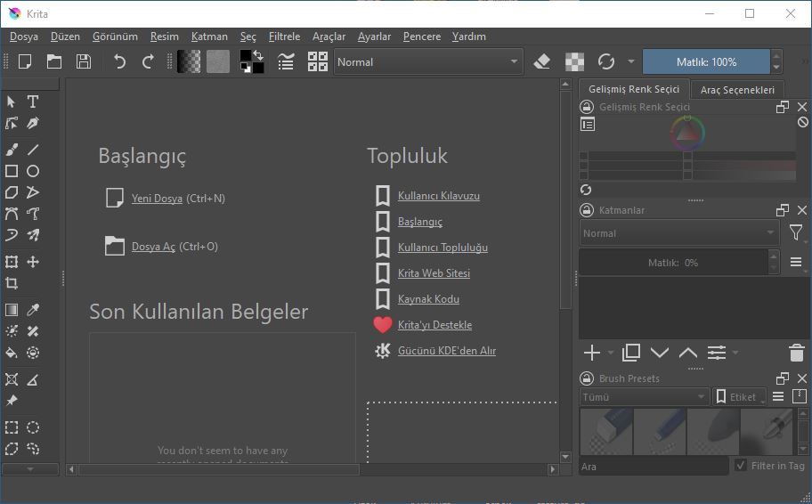Switch to Araç Seçenekleri tab
This screenshot has height=504, width=812.
click(x=737, y=90)
